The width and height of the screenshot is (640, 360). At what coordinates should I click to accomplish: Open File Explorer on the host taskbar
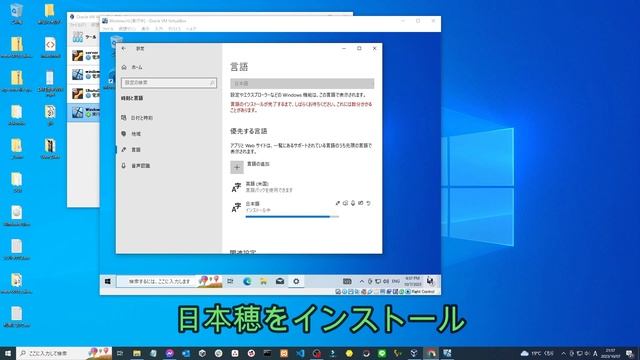(x=137, y=353)
